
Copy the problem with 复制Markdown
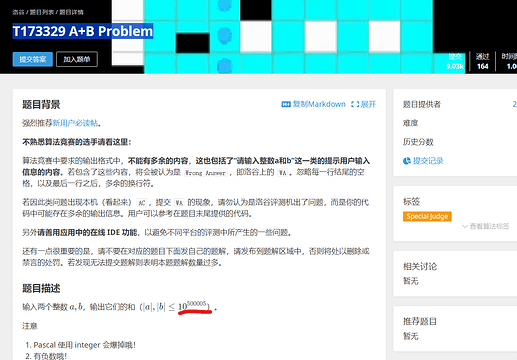click(x=319, y=104)
